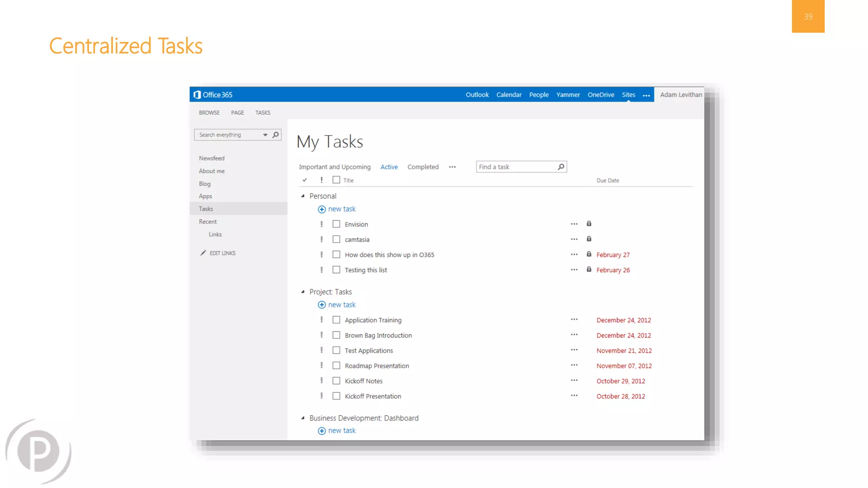Check the Testing this list checkbox
Screen dimensions: 868x488
pos(336,269)
